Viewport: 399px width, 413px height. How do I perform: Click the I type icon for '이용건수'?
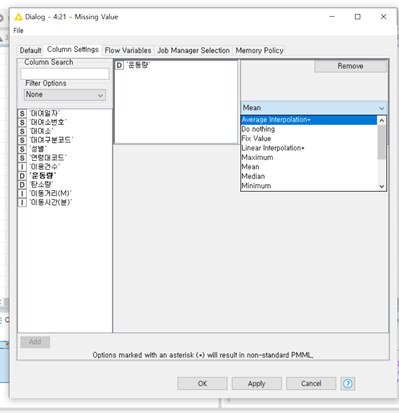pos(22,167)
